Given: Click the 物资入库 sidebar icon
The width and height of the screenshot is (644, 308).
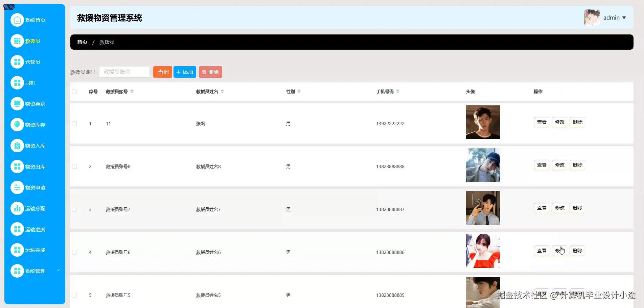Looking at the screenshot, I should click(x=17, y=146).
